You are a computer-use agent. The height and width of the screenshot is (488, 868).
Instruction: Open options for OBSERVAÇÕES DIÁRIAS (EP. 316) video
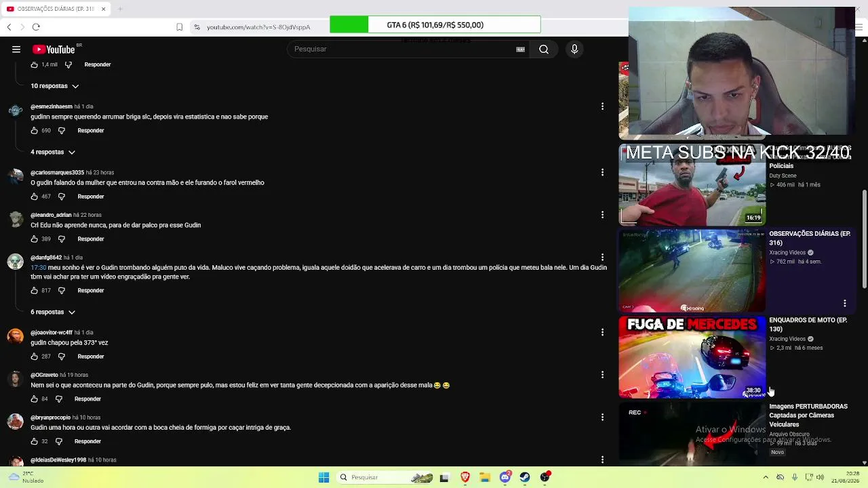844,303
